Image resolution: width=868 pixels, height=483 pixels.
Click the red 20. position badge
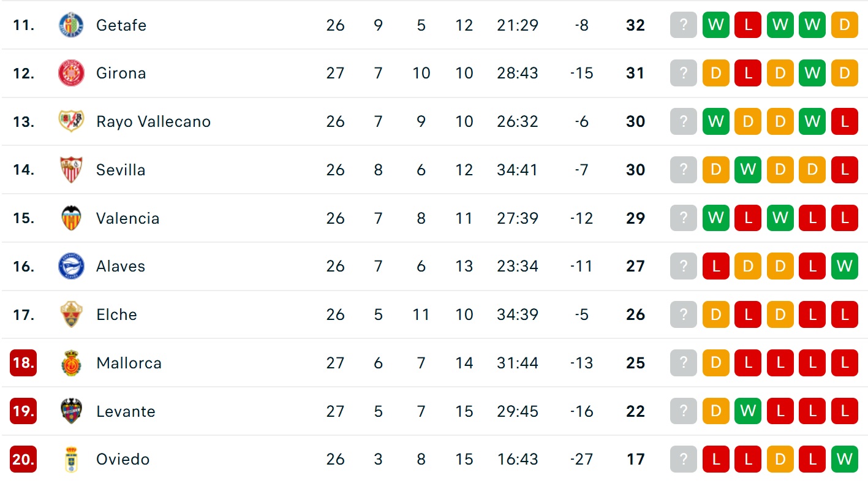[x=23, y=459]
